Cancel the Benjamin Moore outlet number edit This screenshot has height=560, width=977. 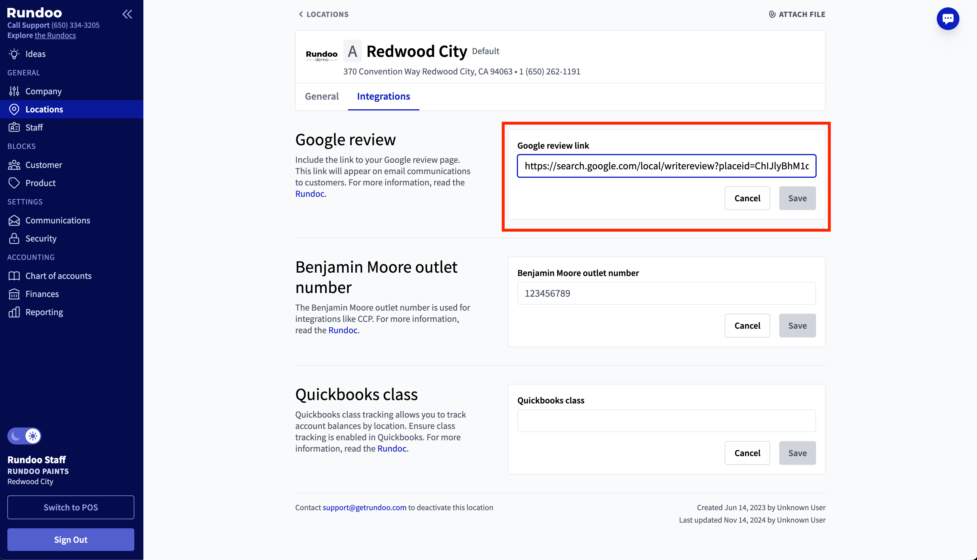(x=747, y=325)
